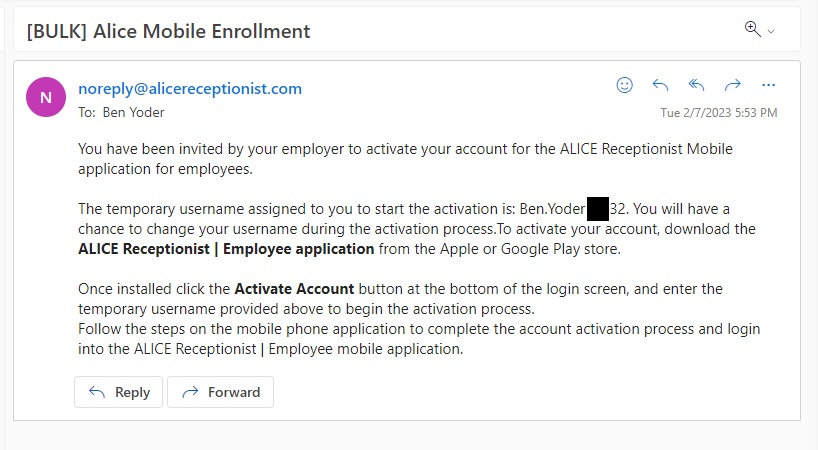Viewport: 818px width, 450px height.
Task: Click the purple N sender avatar
Action: point(46,96)
